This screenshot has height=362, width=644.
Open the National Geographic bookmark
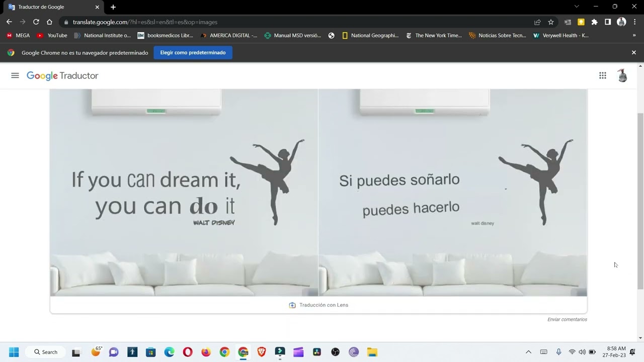point(370,36)
